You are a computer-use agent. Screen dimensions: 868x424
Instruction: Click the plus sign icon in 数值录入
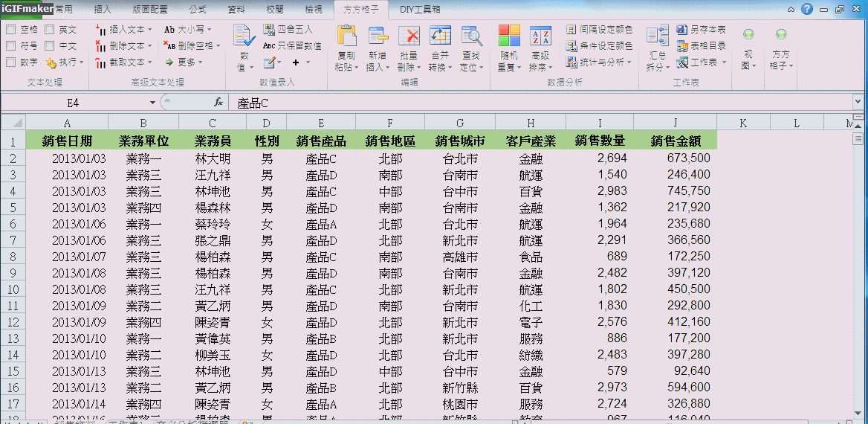point(296,62)
